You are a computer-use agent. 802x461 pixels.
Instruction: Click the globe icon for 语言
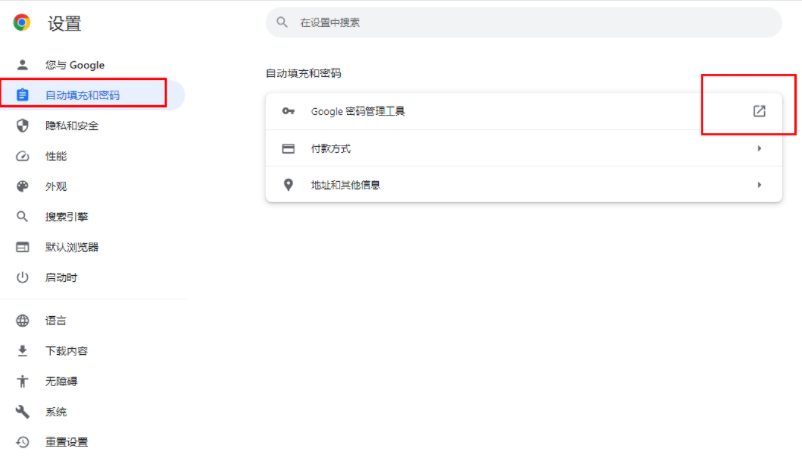22,320
